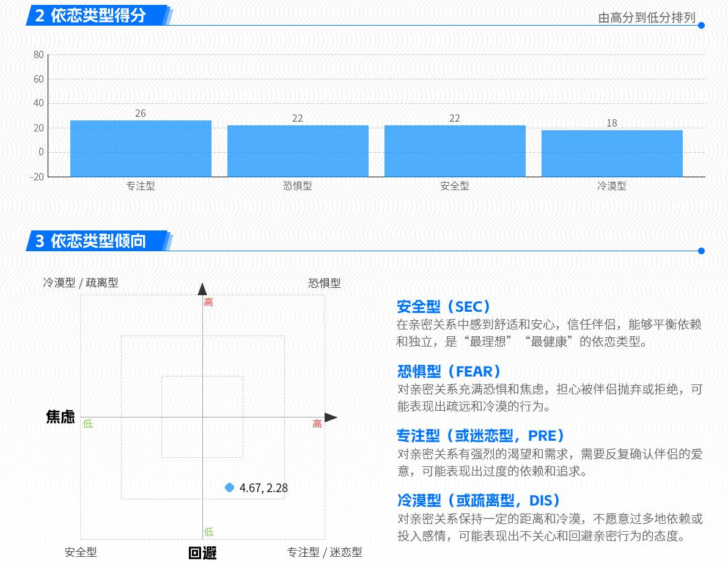
Task: Click the heading 专注型（或迷恋型，PRE）
Action: point(480,436)
